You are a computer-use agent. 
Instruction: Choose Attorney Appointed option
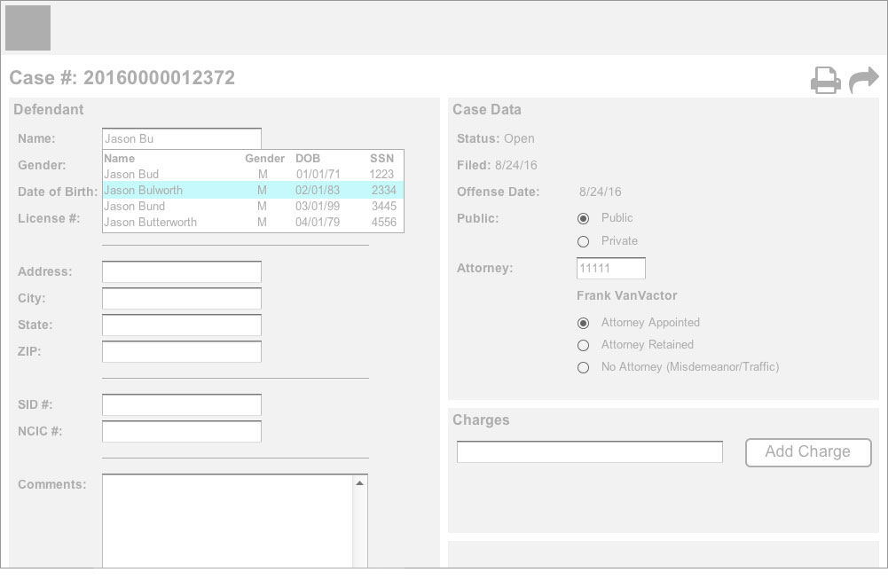pos(583,323)
